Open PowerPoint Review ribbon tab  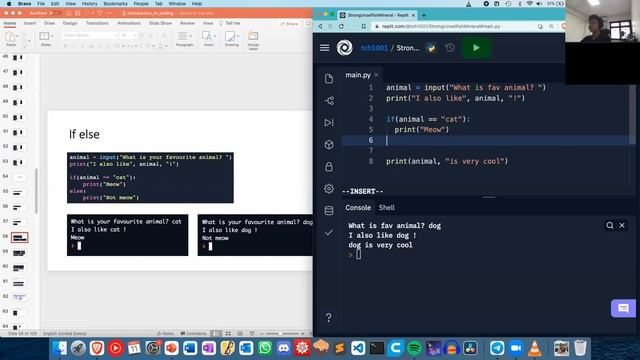187,23
